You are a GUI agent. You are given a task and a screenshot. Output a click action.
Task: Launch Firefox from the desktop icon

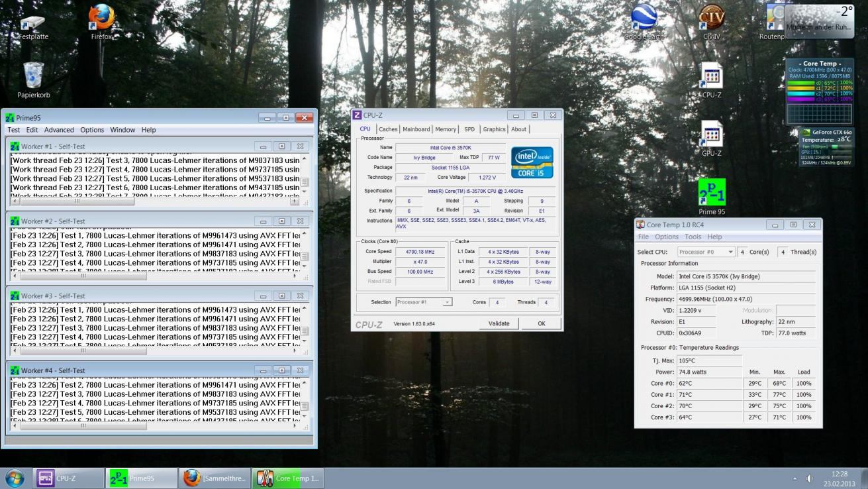point(101,22)
